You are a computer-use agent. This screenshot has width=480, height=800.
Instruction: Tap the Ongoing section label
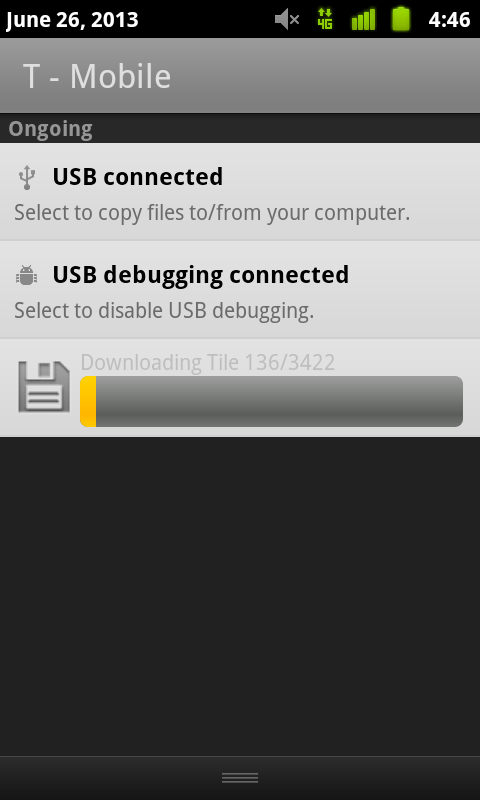[x=50, y=129]
